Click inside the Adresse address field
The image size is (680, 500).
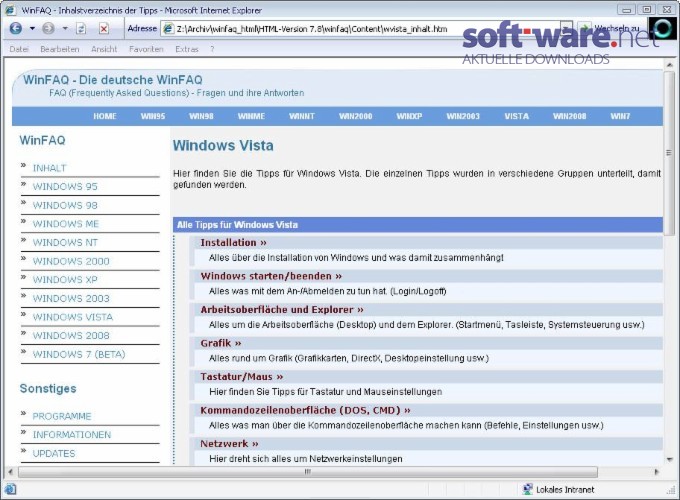point(366,29)
